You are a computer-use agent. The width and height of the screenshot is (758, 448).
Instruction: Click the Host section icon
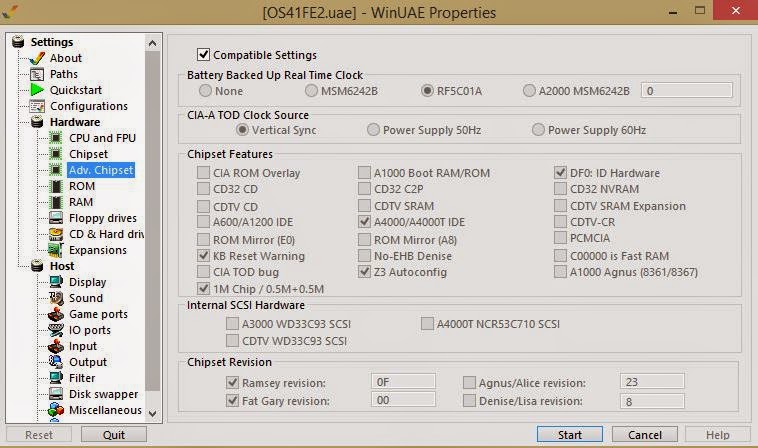(37, 266)
